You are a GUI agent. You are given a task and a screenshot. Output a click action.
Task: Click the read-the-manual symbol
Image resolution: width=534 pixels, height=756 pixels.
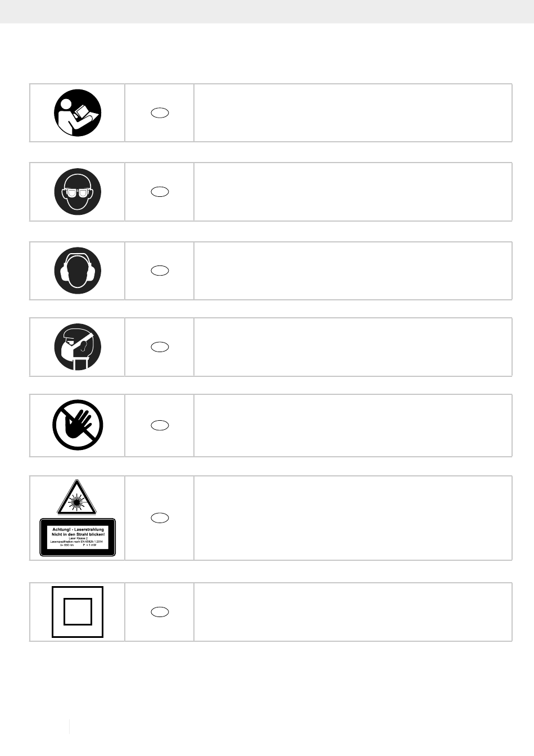click(x=78, y=112)
